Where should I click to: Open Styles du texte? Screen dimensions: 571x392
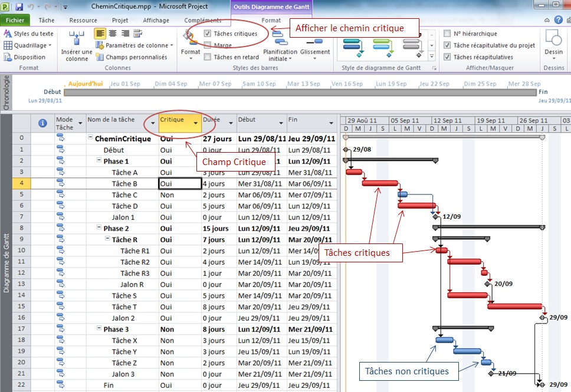[x=28, y=34]
